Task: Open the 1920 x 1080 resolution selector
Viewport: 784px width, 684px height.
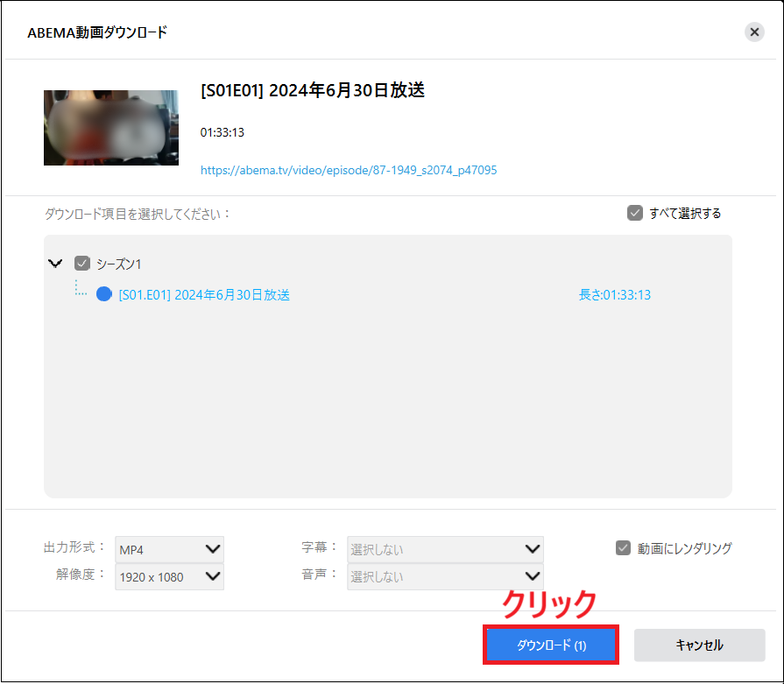Action: pyautogui.click(x=166, y=576)
